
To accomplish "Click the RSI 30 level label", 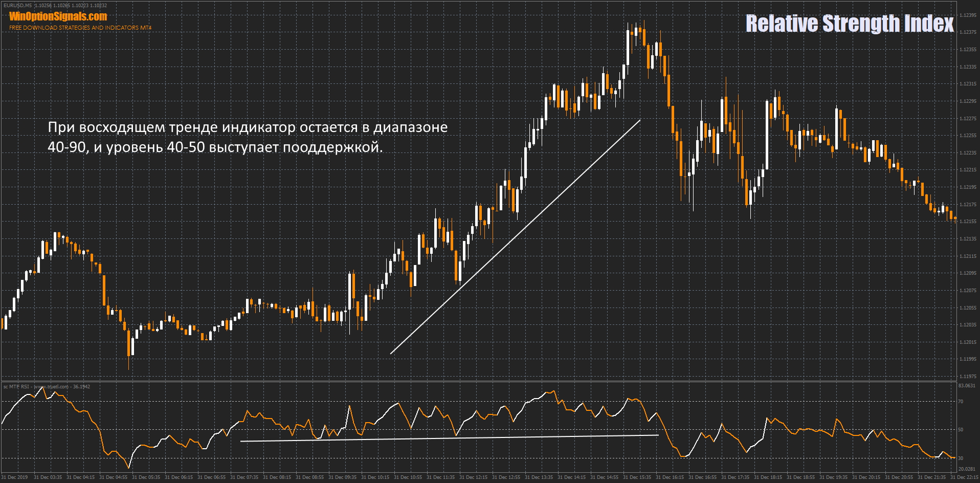I will pos(960,458).
